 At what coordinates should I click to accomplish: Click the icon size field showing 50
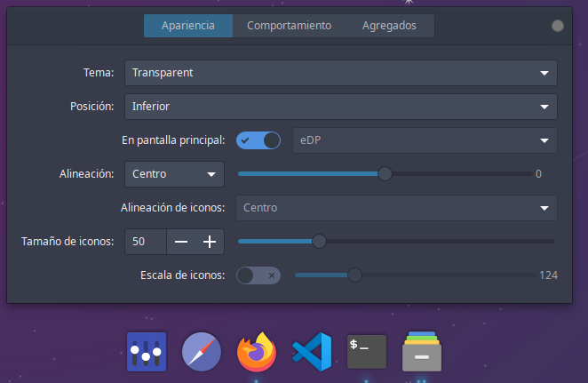[145, 242]
